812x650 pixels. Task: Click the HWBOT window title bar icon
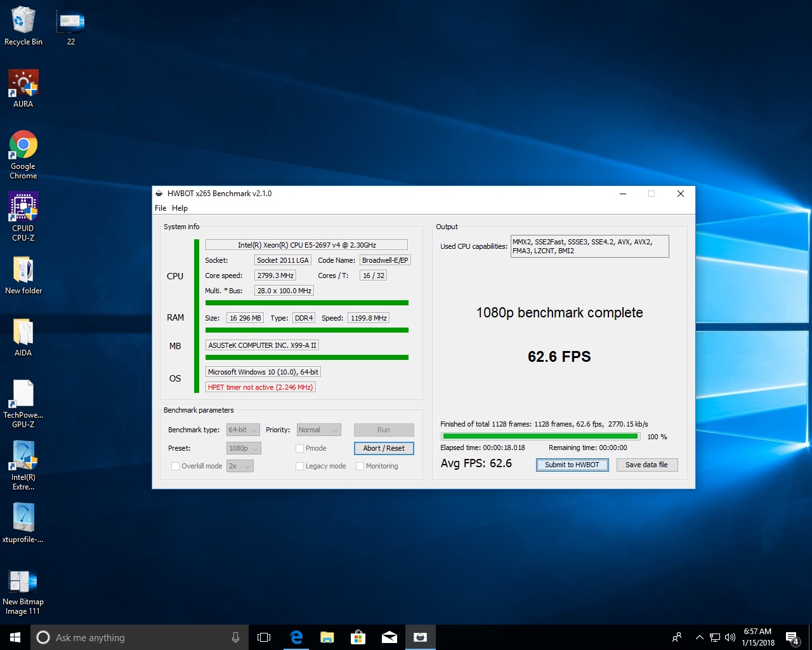coord(159,194)
